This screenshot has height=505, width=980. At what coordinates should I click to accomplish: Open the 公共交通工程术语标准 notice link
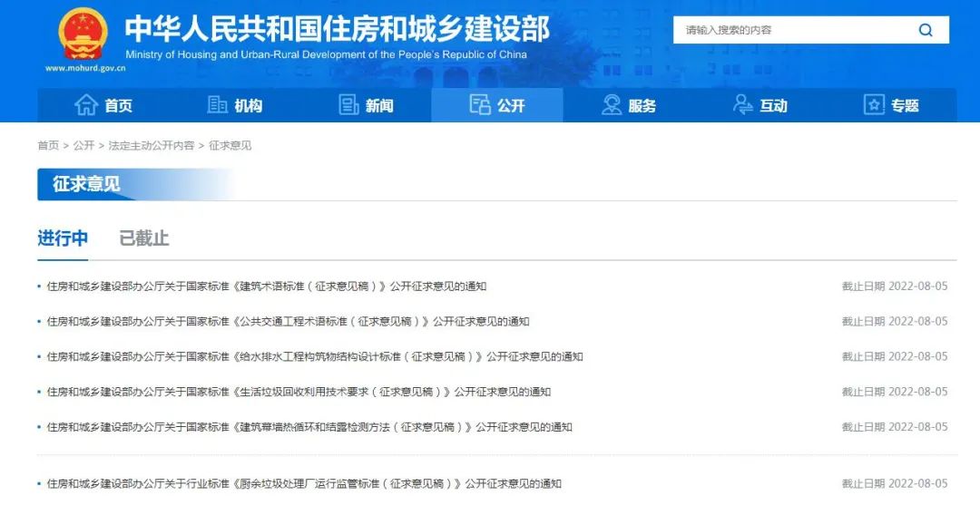point(288,322)
